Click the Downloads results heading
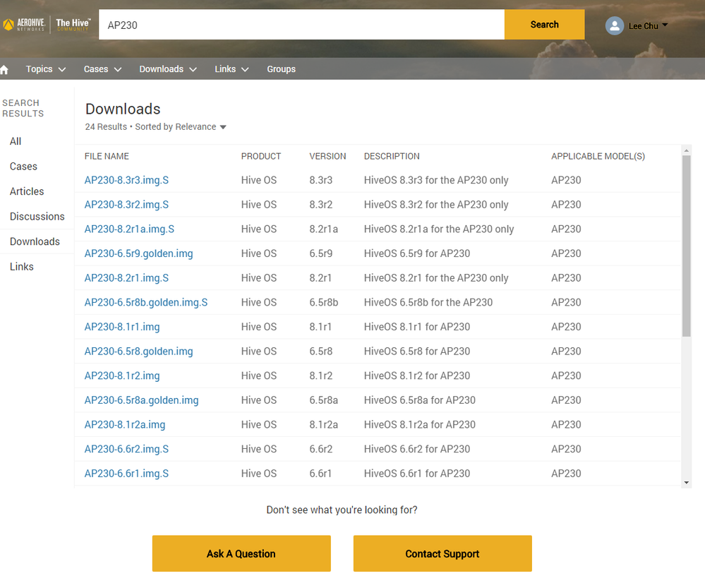 click(x=123, y=109)
